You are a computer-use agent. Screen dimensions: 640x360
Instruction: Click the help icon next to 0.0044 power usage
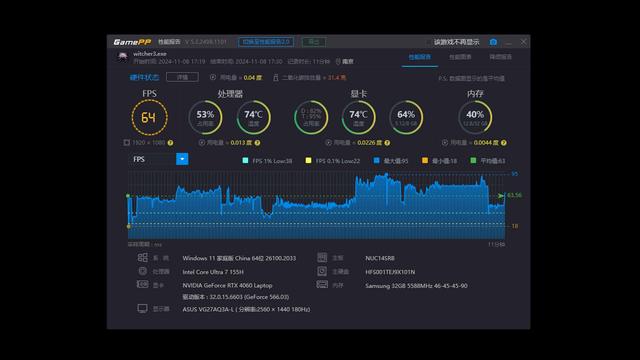(x=504, y=143)
